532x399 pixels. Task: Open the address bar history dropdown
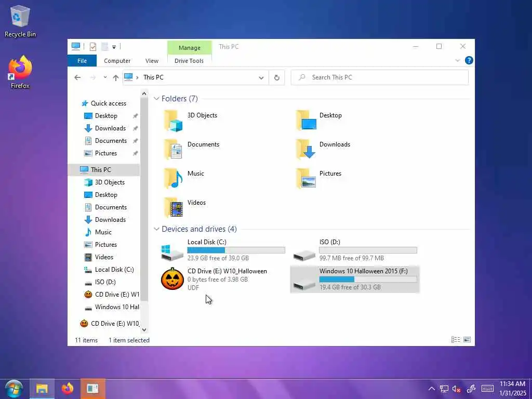click(x=261, y=78)
